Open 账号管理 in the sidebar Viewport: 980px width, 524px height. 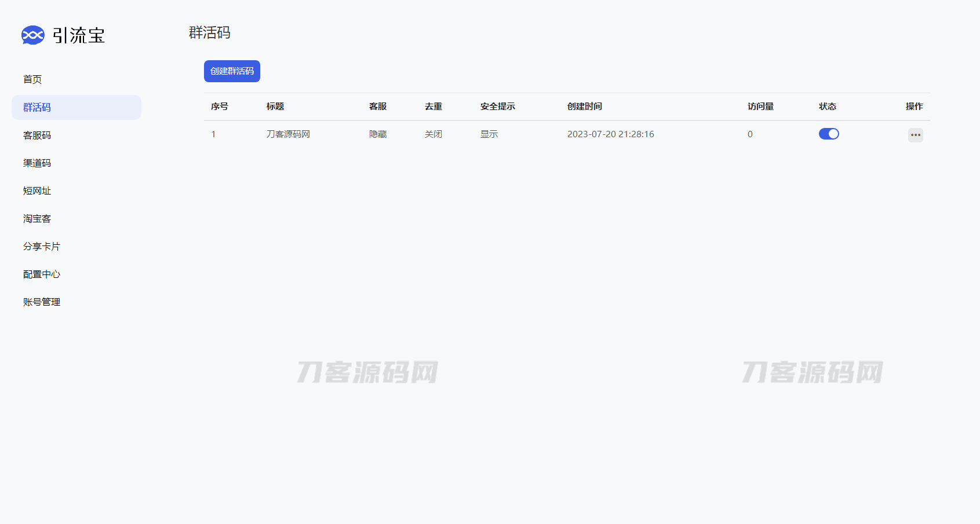pos(42,302)
